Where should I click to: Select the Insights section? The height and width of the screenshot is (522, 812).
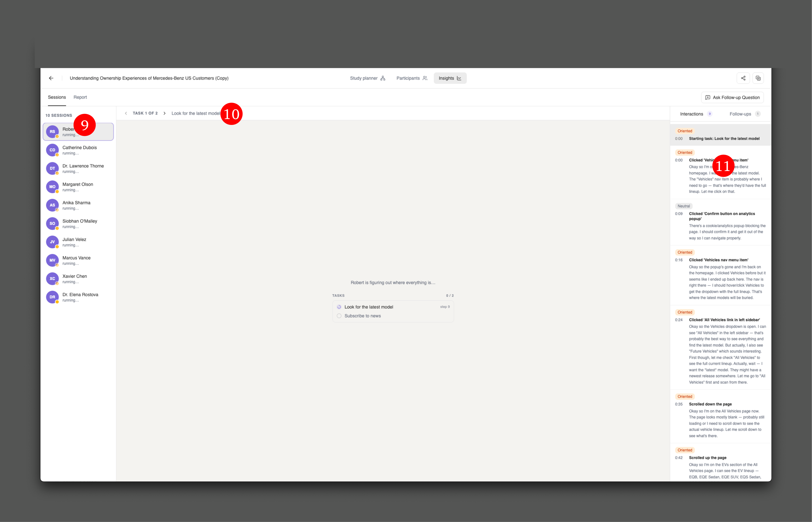[450, 78]
